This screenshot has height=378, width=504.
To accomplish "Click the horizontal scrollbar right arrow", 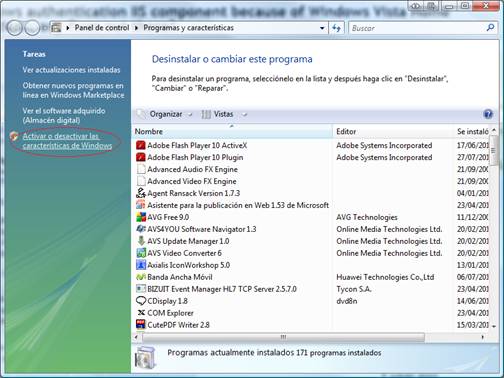I will (483, 337).
